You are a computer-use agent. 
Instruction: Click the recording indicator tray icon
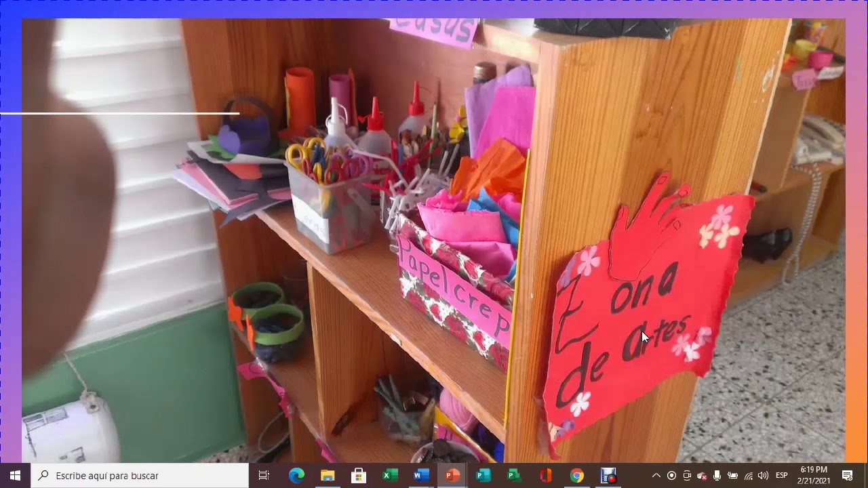[671, 476]
